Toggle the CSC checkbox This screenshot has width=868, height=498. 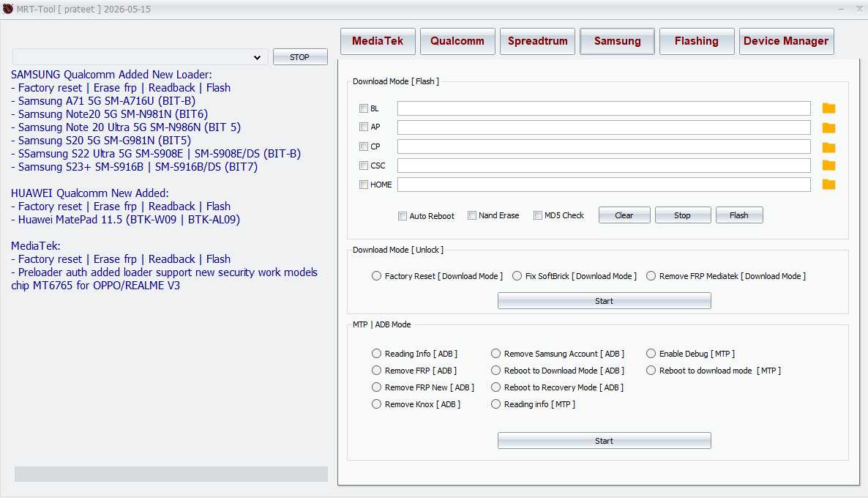(364, 165)
